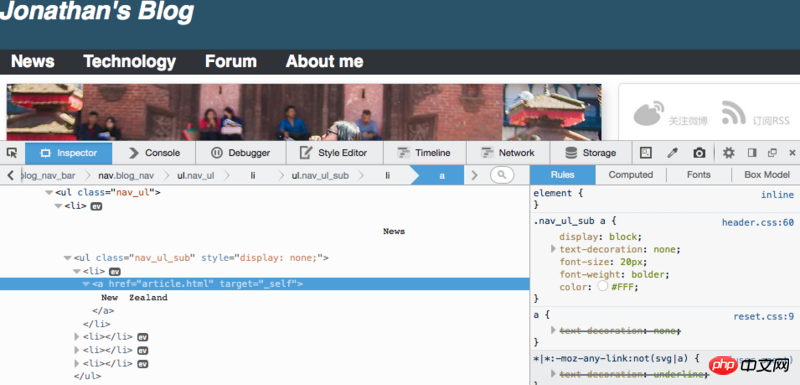Click the Technology navigation link

[x=130, y=62]
